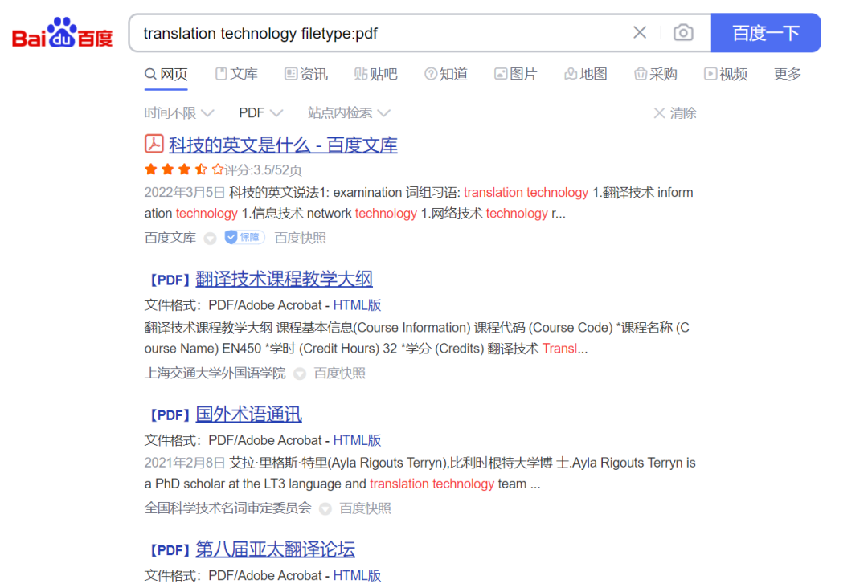The height and width of the screenshot is (588, 868).
Task: Switch to the 图片 tab
Action: point(516,74)
